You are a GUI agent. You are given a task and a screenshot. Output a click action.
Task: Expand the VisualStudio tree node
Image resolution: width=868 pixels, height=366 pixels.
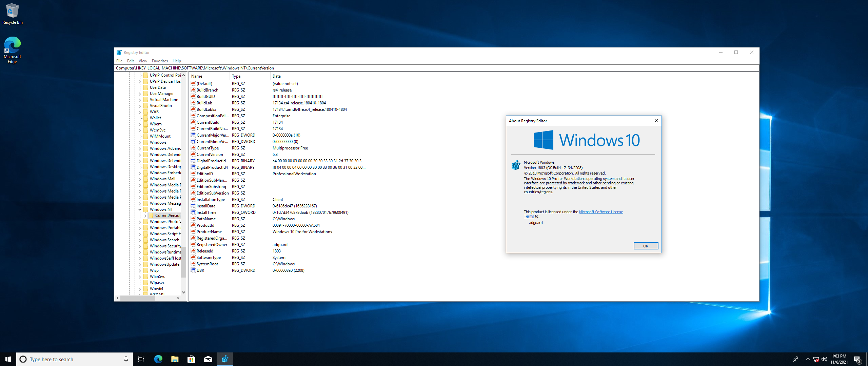tap(140, 106)
